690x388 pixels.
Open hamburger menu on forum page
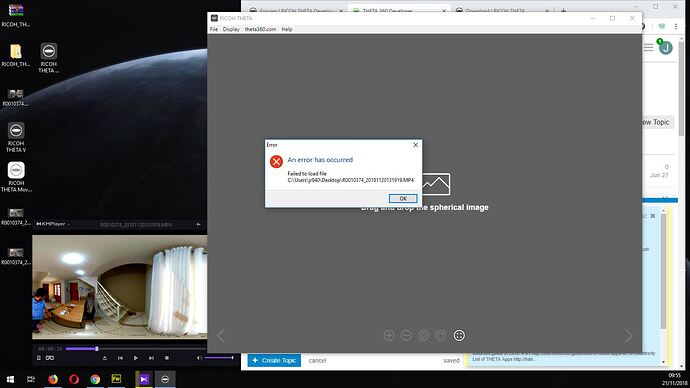tap(649, 48)
